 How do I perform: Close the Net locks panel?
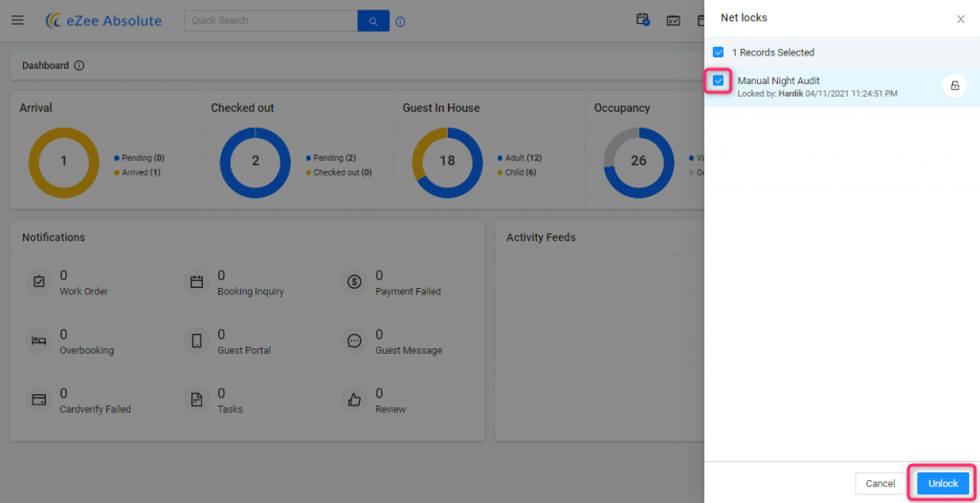(961, 19)
